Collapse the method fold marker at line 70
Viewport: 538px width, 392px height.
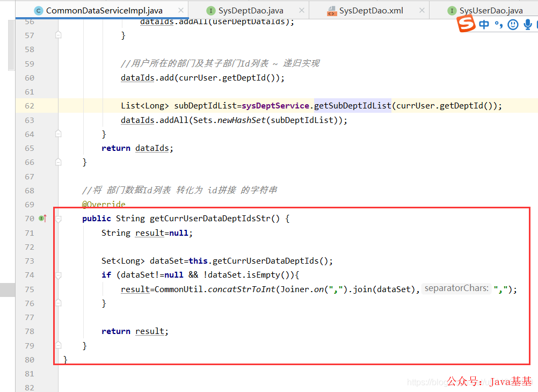coord(59,219)
